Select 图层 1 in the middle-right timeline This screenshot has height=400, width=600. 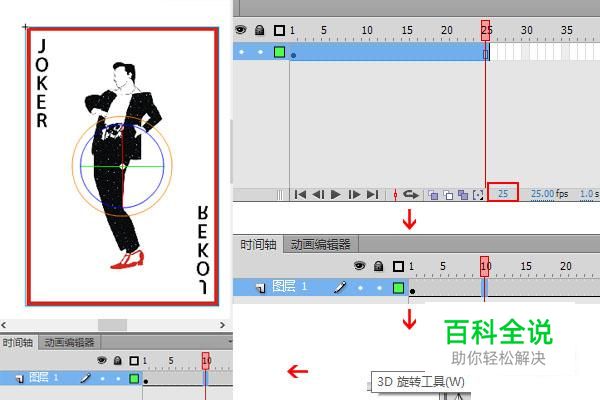[289, 286]
